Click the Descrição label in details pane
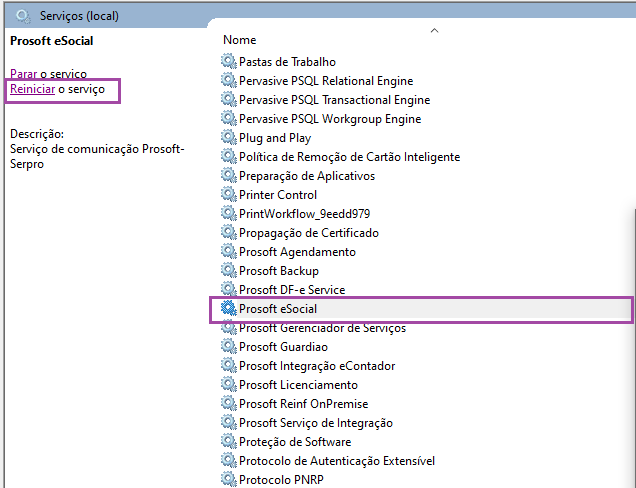The height and width of the screenshot is (488, 636). click(37, 134)
